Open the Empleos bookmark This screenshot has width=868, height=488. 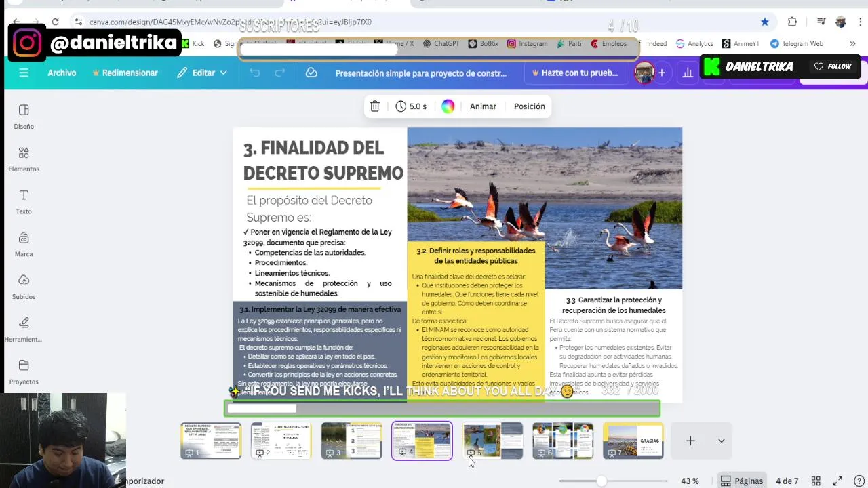608,43
